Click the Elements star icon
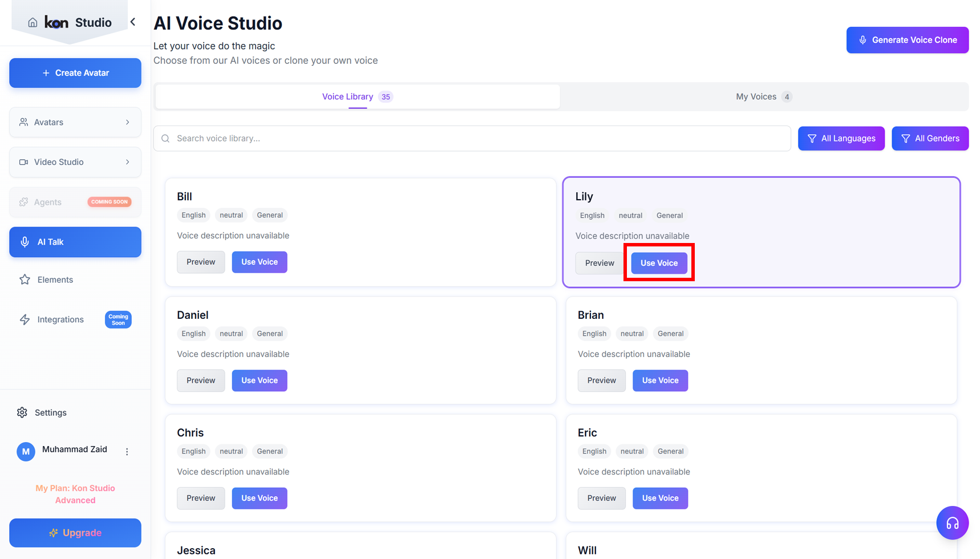 pos(25,279)
